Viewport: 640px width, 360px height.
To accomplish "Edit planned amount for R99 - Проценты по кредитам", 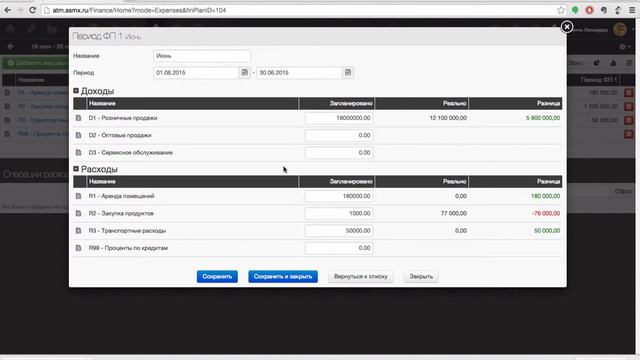I will (339, 248).
